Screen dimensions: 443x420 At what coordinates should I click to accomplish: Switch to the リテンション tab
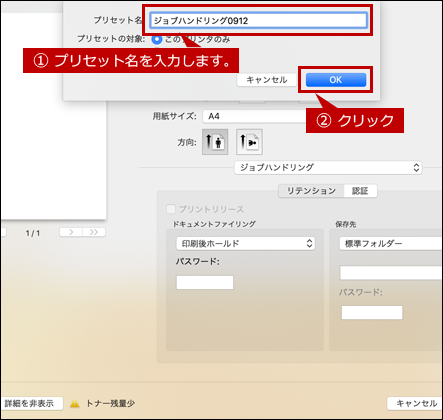pos(311,191)
